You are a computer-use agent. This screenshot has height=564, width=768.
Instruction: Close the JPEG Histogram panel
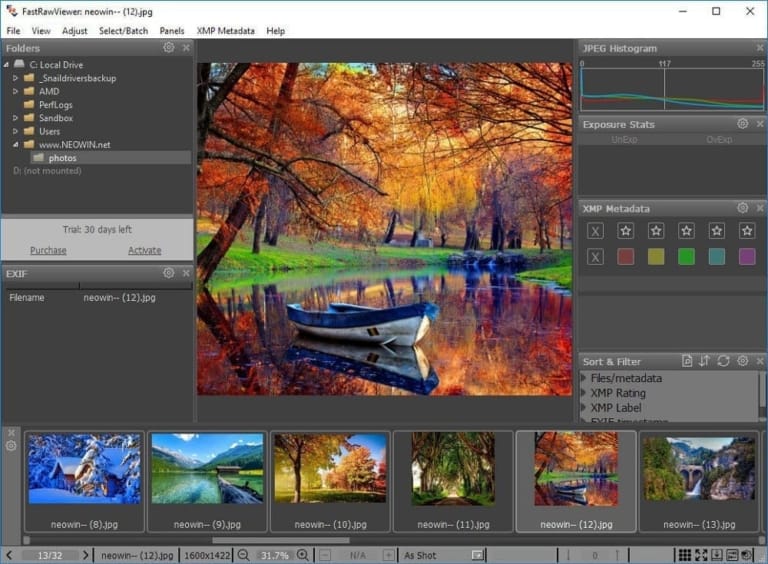tap(760, 48)
